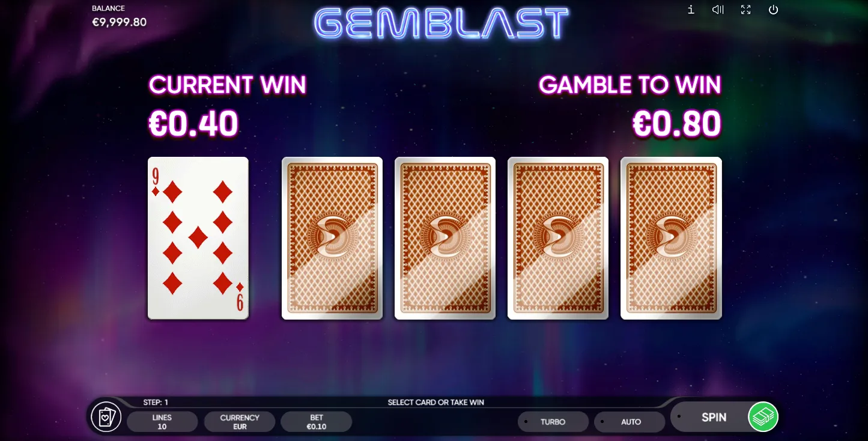Pick the third face-down card
Screen dimensions: 868x441
(558, 238)
